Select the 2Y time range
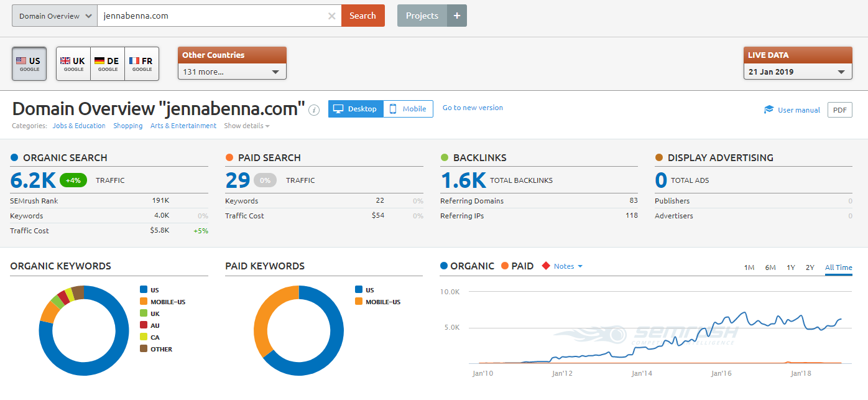This screenshot has height=400, width=868. pyautogui.click(x=810, y=267)
